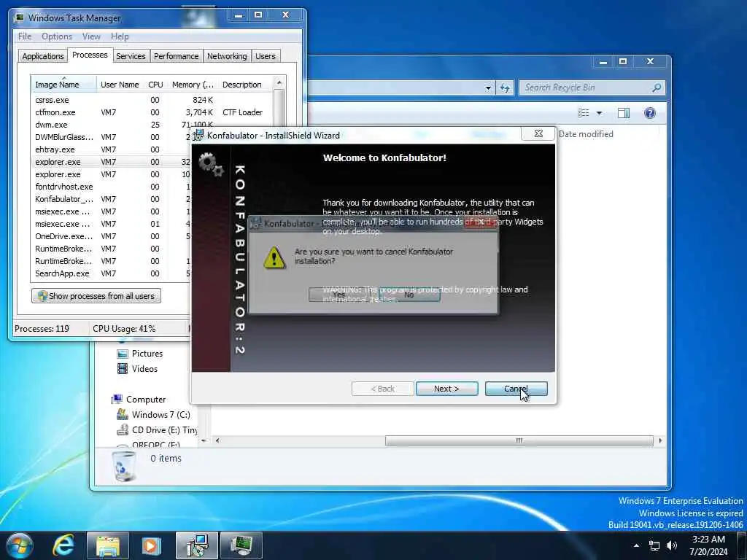Screen dimensions: 747x560
Task: Select the installer taskbar icon
Action: coord(197,545)
